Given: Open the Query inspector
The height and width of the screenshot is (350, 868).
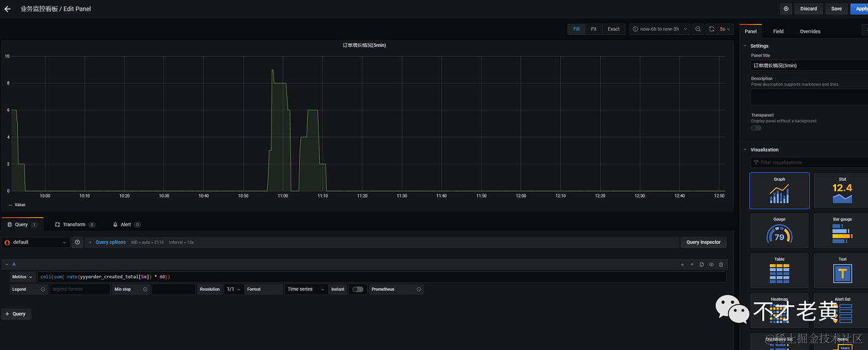Looking at the screenshot, I should [703, 242].
